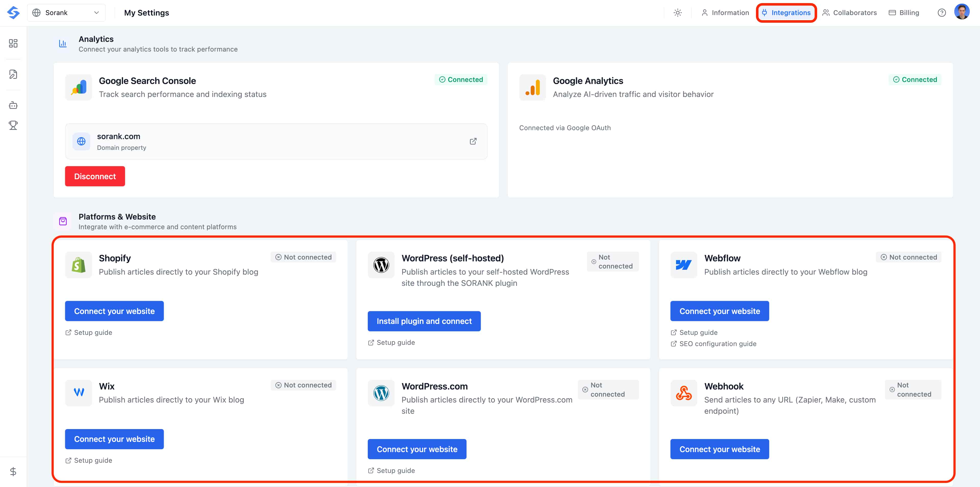Viewport: 980px width, 487px height.
Task: Click Webflow Not connected badge
Action: point(909,257)
